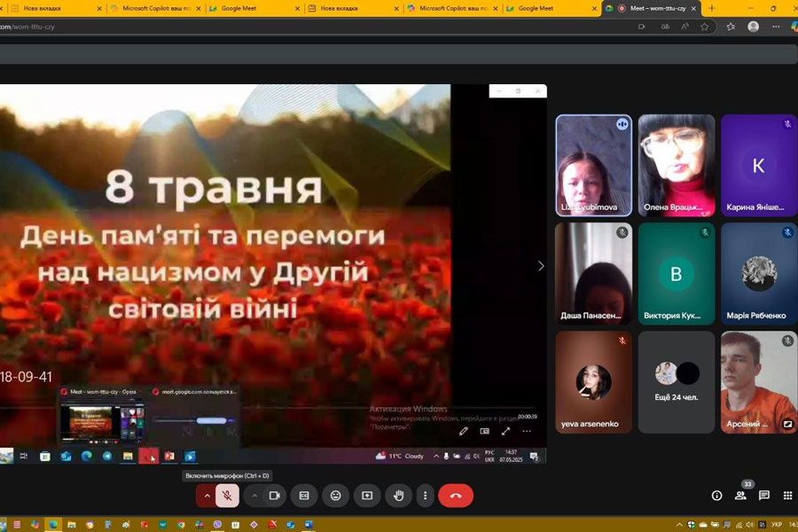Open audio settings arrow beside microphone
This screenshot has height=532, width=798.
(x=207, y=496)
